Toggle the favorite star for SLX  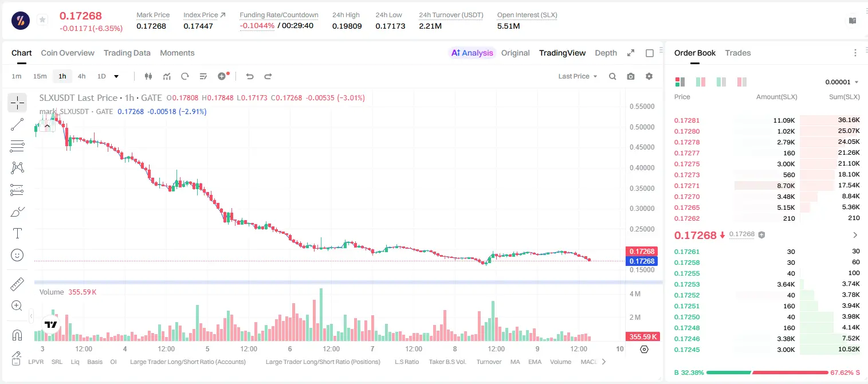(x=42, y=19)
